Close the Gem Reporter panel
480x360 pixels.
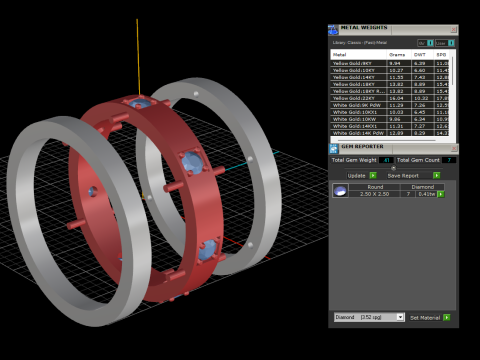click(x=454, y=148)
